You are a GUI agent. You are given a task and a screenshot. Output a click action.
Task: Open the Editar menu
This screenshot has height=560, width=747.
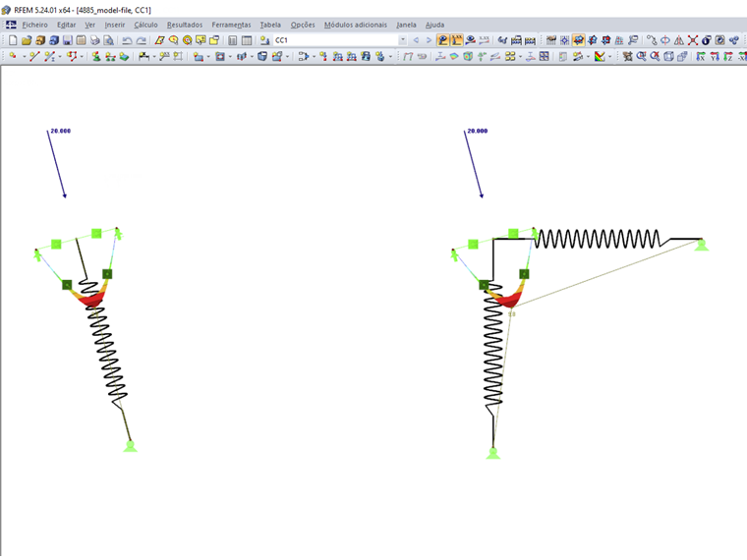(x=66, y=25)
